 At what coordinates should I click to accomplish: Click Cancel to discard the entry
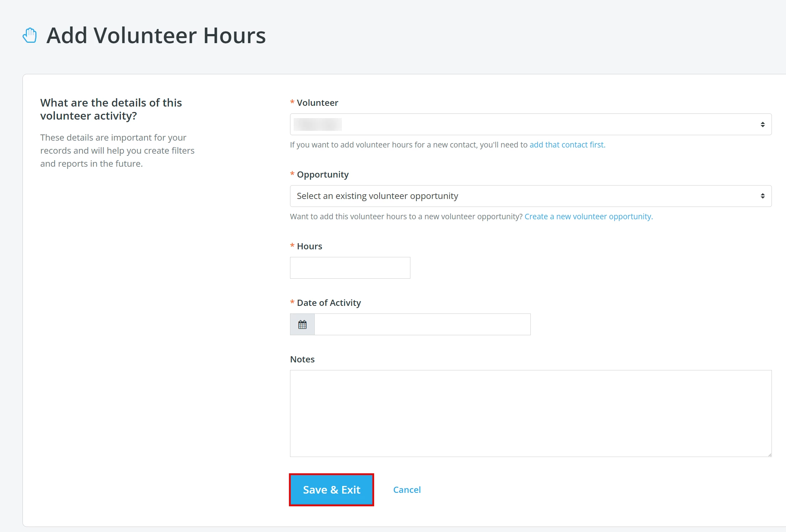tap(407, 489)
